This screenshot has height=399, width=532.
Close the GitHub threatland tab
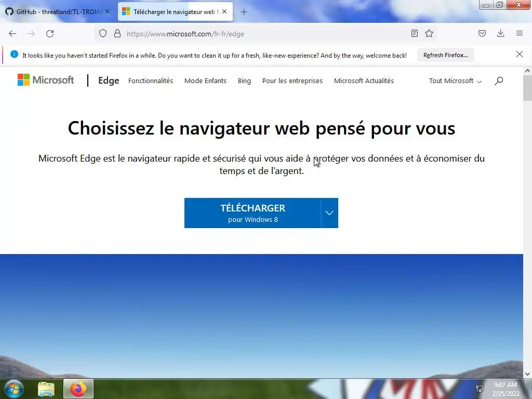pyautogui.click(x=108, y=11)
